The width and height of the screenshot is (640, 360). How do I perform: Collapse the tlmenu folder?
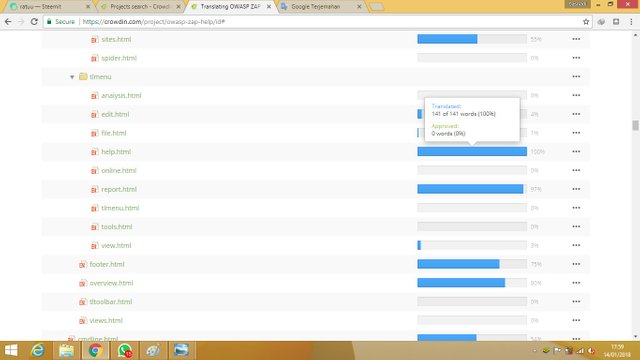[72, 77]
